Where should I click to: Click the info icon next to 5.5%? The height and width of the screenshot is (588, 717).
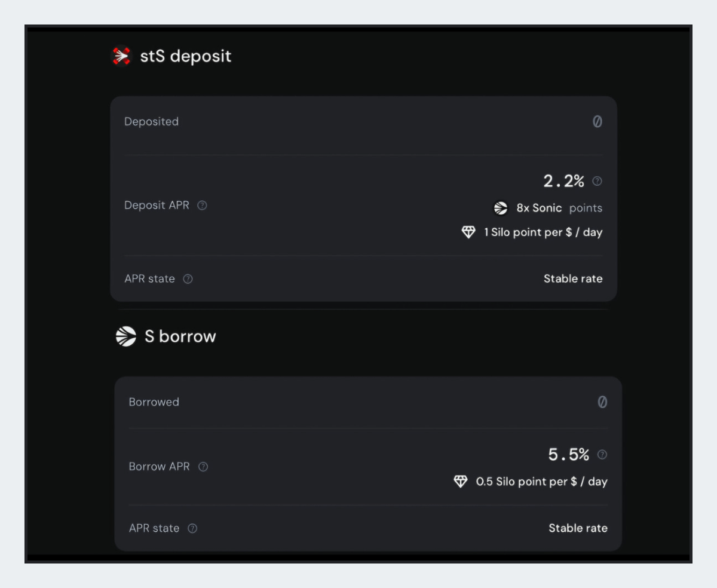click(602, 455)
